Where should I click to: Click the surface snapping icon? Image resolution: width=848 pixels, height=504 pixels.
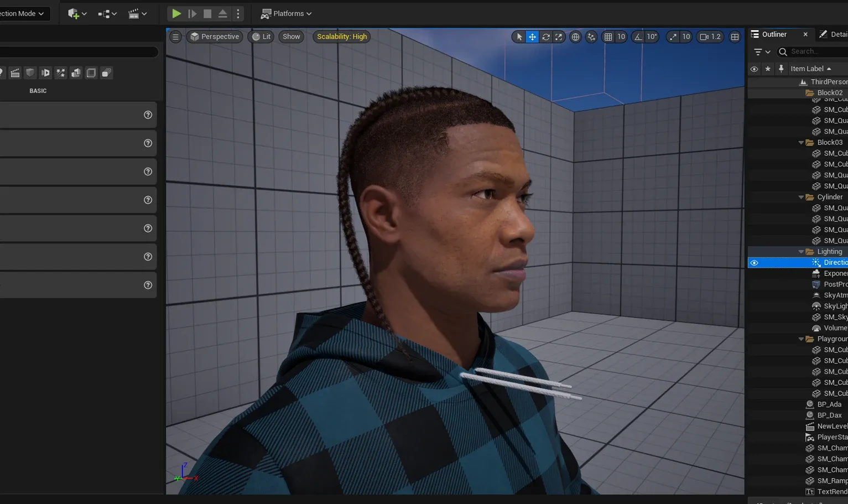591,37
